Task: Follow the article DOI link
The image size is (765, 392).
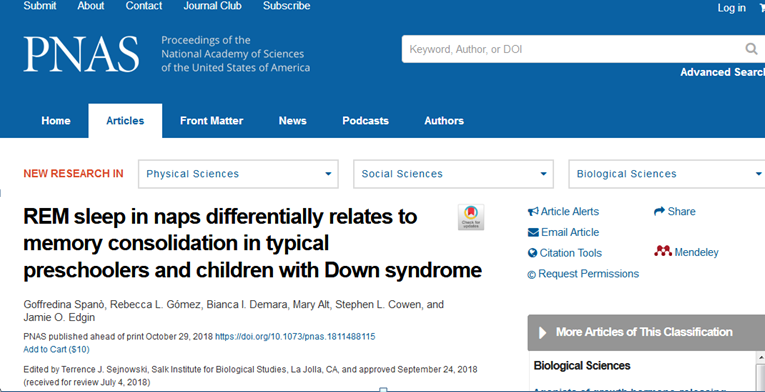Action: coord(295,337)
